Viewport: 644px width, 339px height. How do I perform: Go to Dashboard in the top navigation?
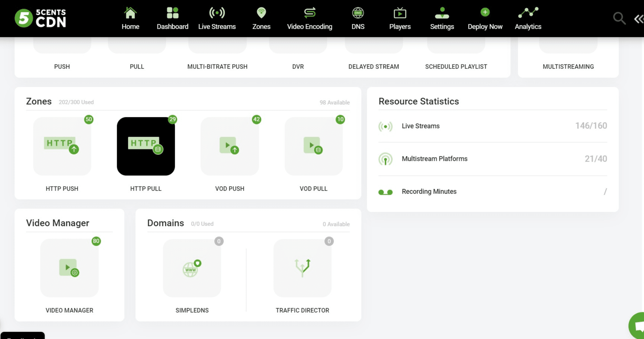172,19
